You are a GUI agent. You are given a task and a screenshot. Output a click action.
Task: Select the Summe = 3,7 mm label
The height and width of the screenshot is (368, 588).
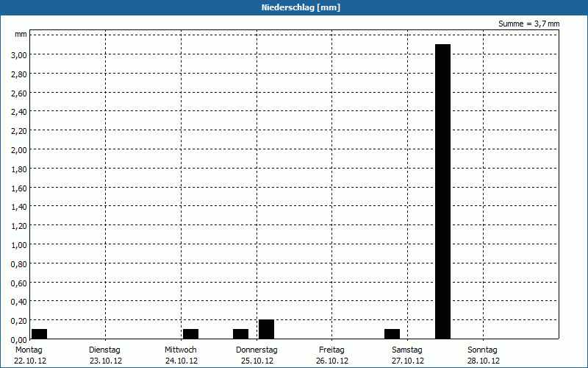[528, 24]
